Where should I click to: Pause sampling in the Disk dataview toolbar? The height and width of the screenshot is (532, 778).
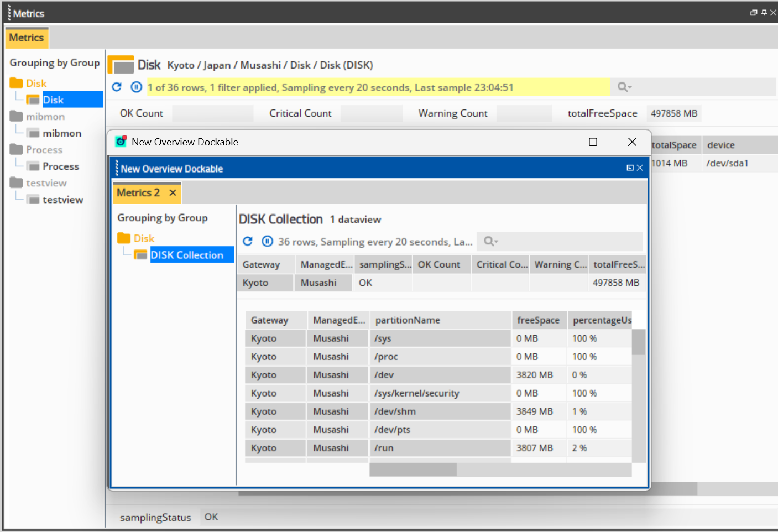pyautogui.click(x=136, y=87)
